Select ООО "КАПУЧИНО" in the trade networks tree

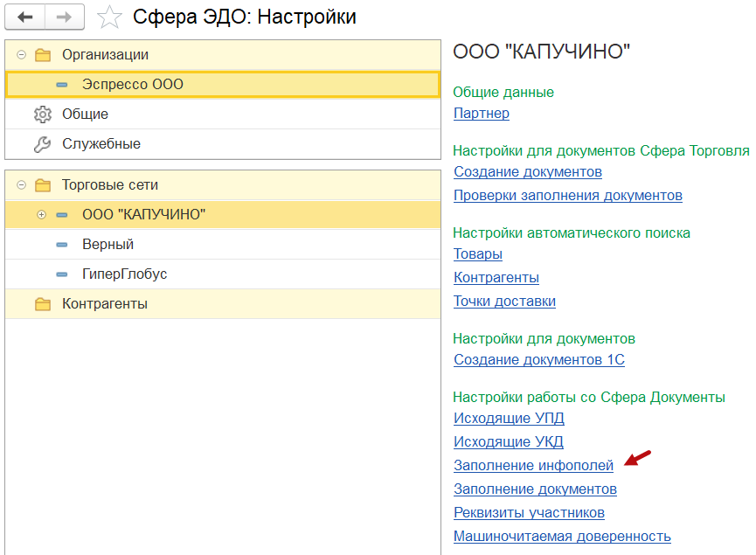coord(223,215)
